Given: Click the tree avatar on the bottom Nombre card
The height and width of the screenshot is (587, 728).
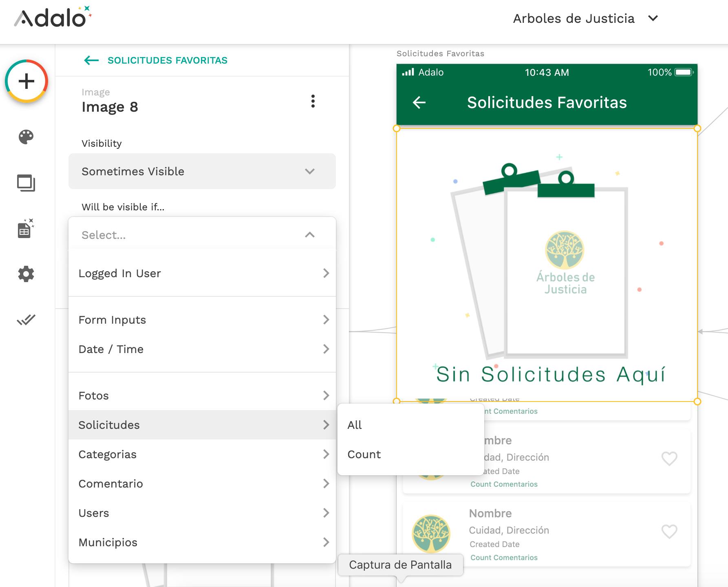Looking at the screenshot, I should pos(431,534).
